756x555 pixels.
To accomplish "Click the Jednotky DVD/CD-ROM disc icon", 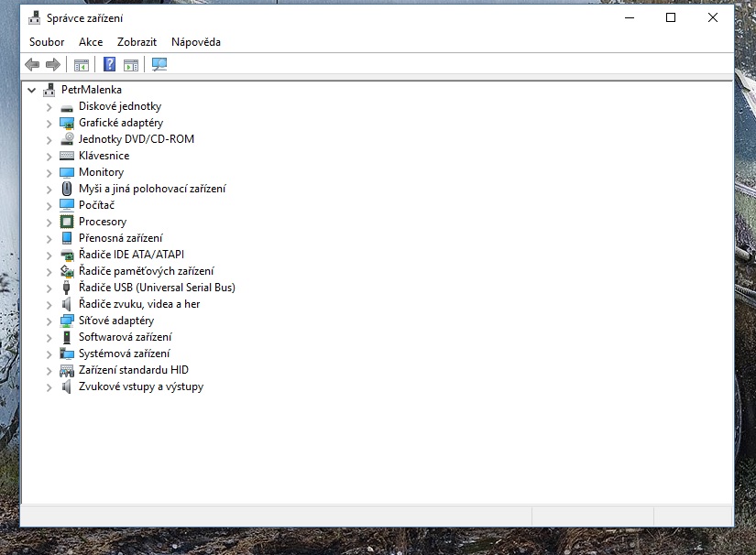I will [67, 139].
